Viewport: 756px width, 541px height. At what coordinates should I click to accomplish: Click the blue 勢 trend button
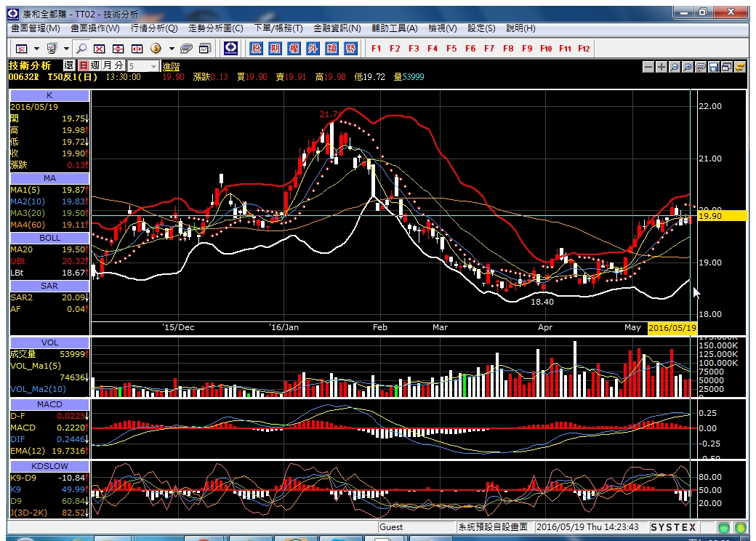tap(350, 48)
